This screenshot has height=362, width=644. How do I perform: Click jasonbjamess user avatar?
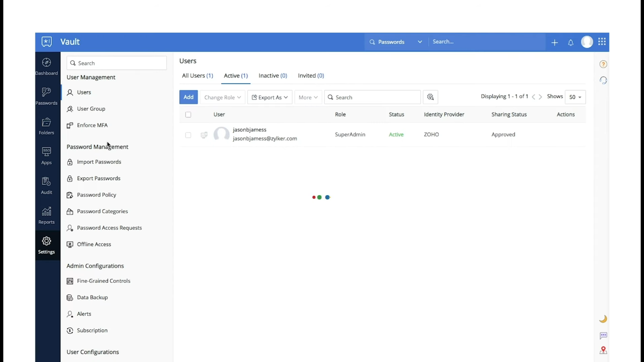222,134
